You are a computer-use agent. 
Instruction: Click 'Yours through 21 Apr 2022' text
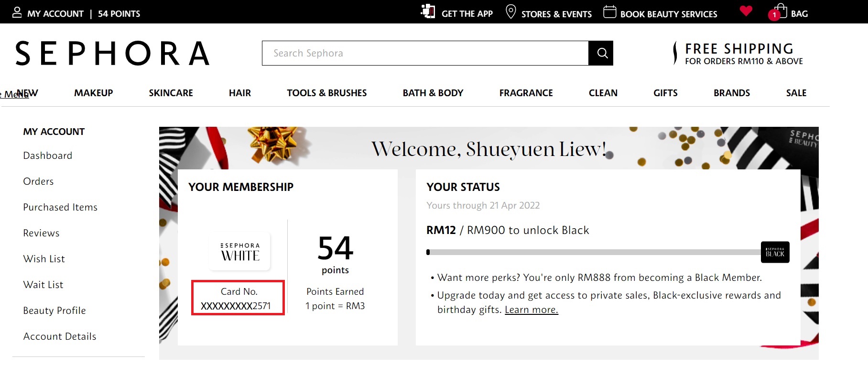tap(483, 205)
